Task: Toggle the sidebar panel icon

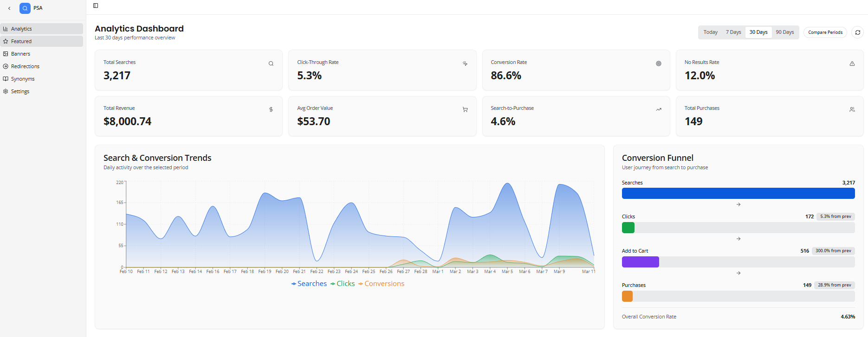Action: 96,6
